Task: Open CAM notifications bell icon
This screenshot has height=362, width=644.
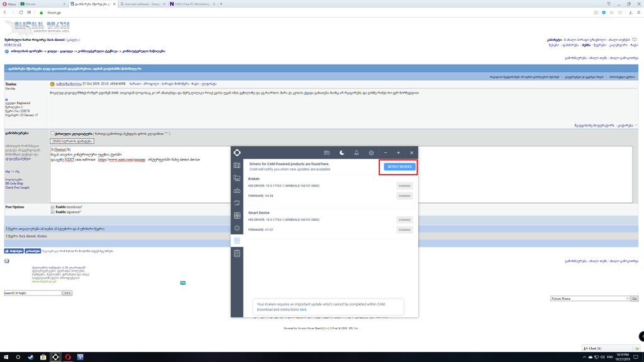Action: click(357, 153)
